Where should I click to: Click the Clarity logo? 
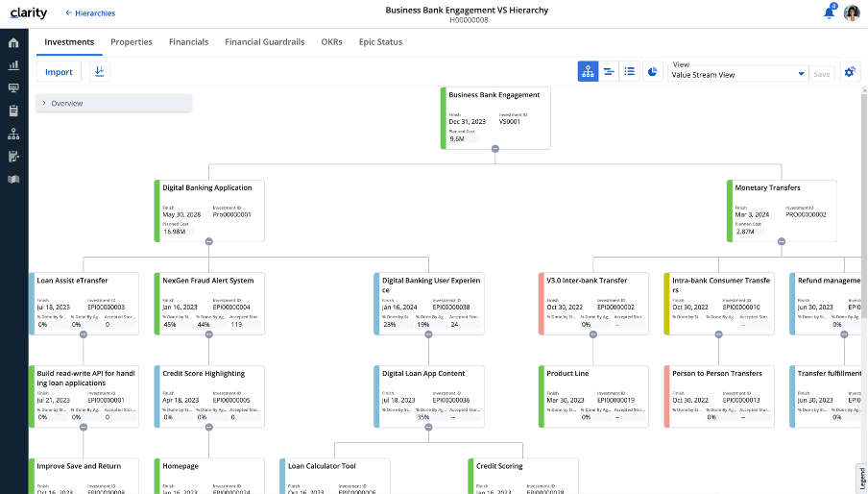pyautogui.click(x=29, y=12)
